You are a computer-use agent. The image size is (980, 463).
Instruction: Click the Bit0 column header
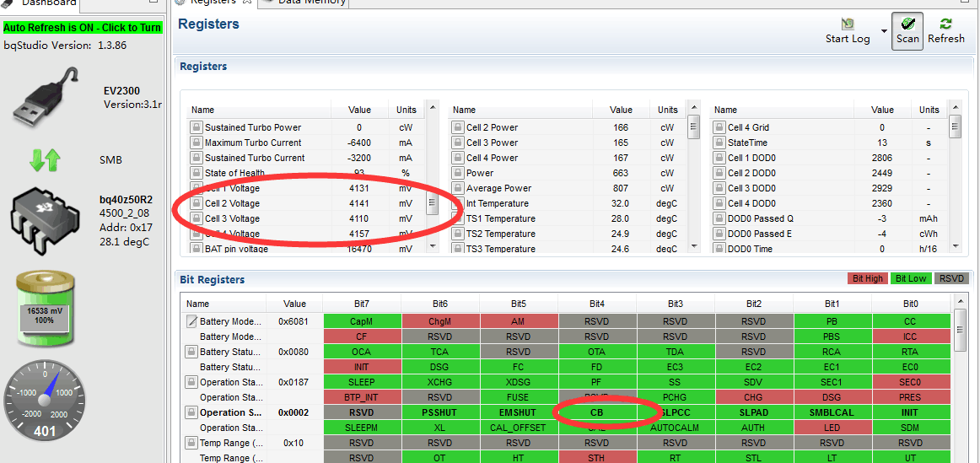pos(911,304)
